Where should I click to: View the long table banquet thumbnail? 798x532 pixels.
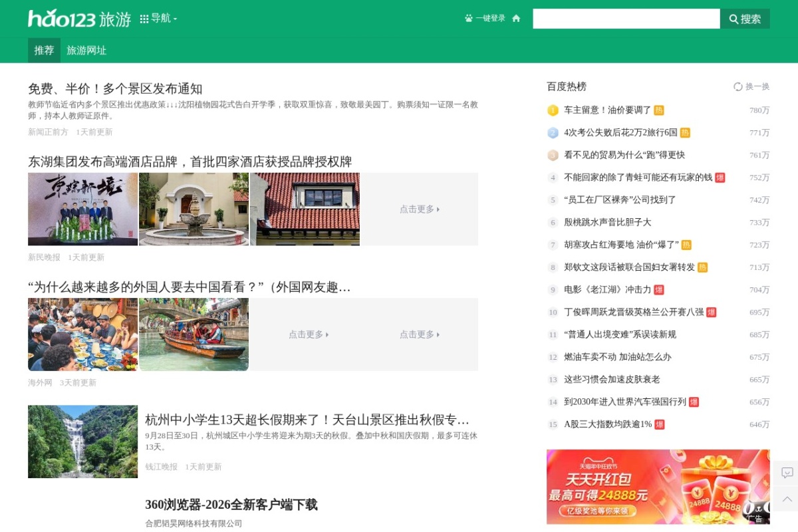tap(82, 334)
